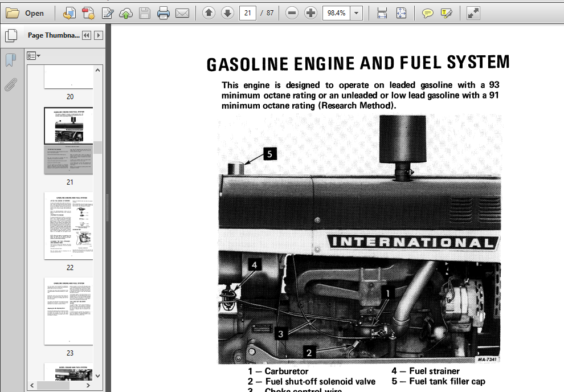Open the Edit PDF pencil-and-page tool

[108, 13]
